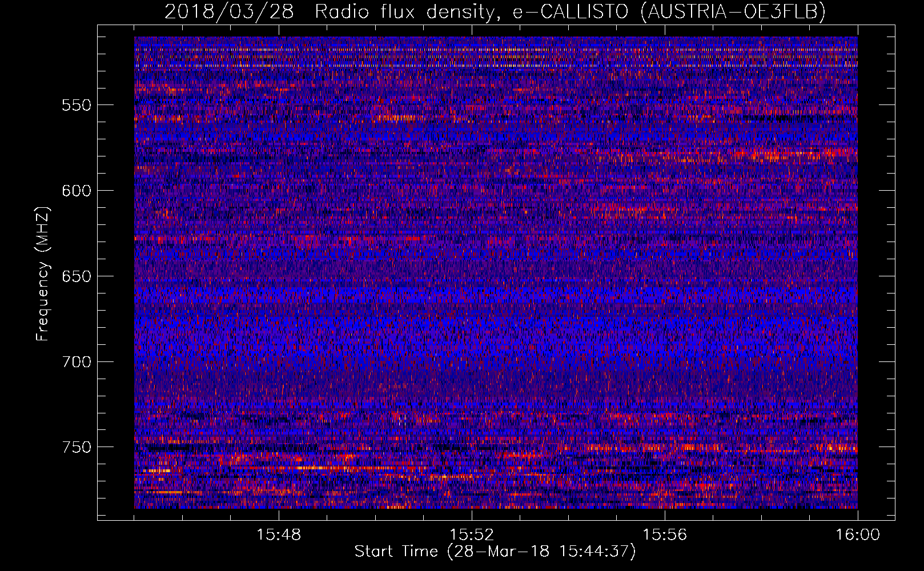Click the Frequency (MHZ) axis title

tap(43, 274)
